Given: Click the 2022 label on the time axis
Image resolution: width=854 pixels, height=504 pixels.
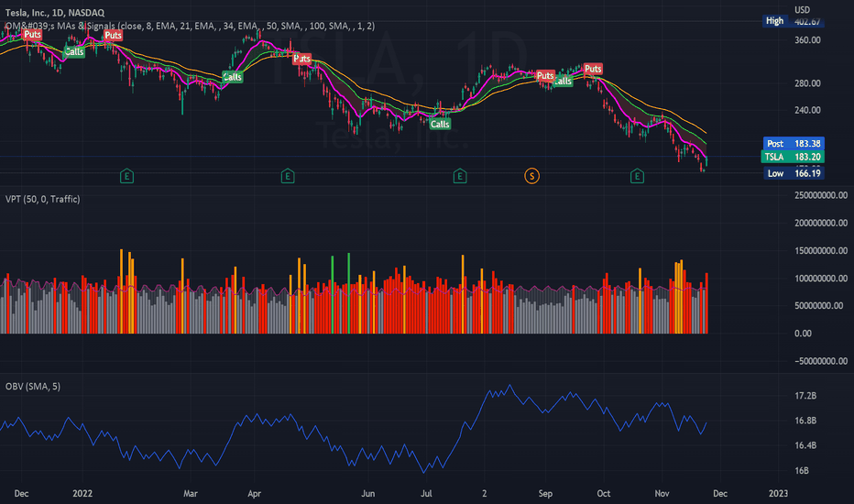Looking at the screenshot, I should point(82,494).
